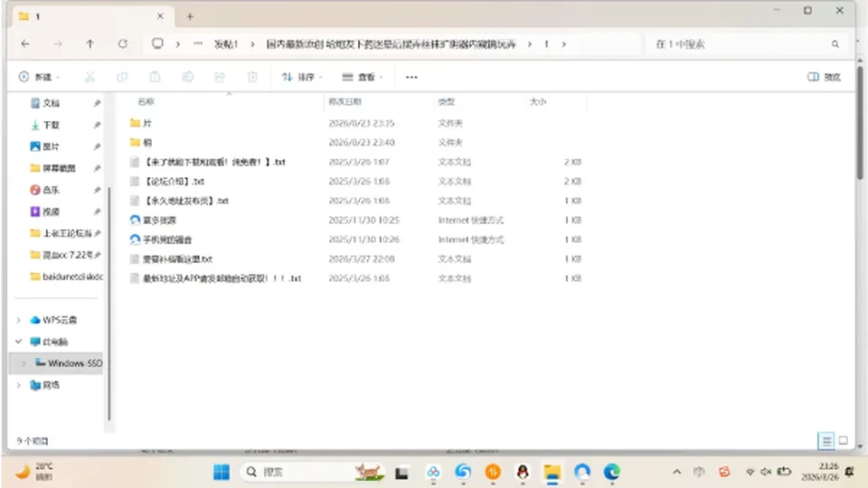Toggle the 预览 preview pane

(824, 77)
